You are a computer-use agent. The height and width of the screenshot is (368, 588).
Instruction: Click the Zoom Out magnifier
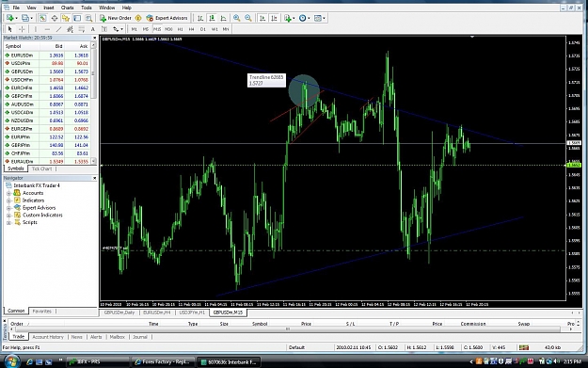[x=248, y=18]
